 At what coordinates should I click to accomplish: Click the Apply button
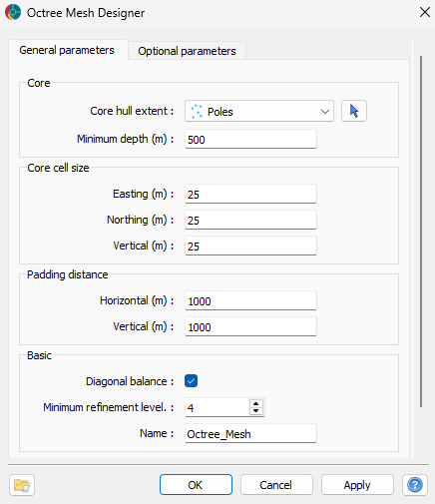coord(357,485)
